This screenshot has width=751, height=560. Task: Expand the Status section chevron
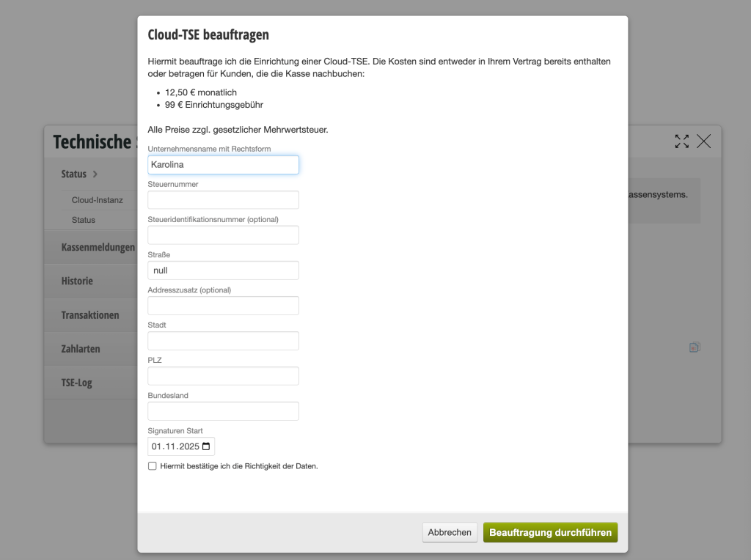click(95, 174)
